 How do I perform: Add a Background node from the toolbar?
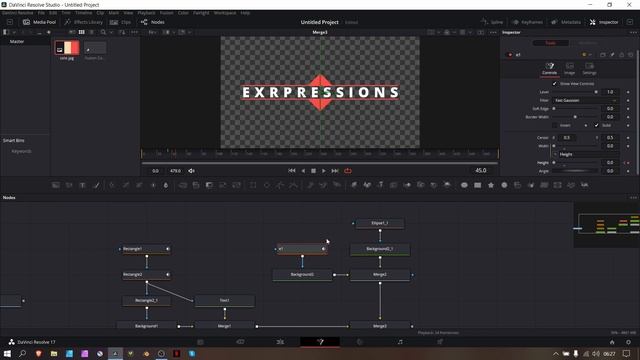56,185
